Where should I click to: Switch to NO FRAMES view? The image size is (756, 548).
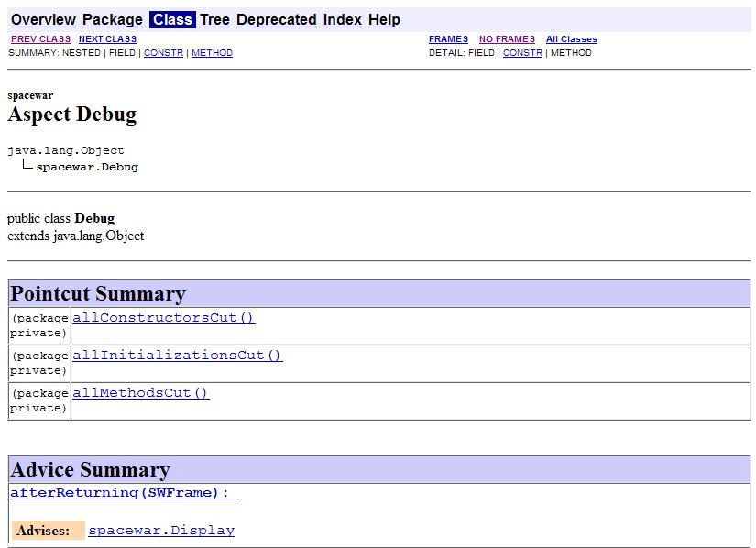coord(507,39)
